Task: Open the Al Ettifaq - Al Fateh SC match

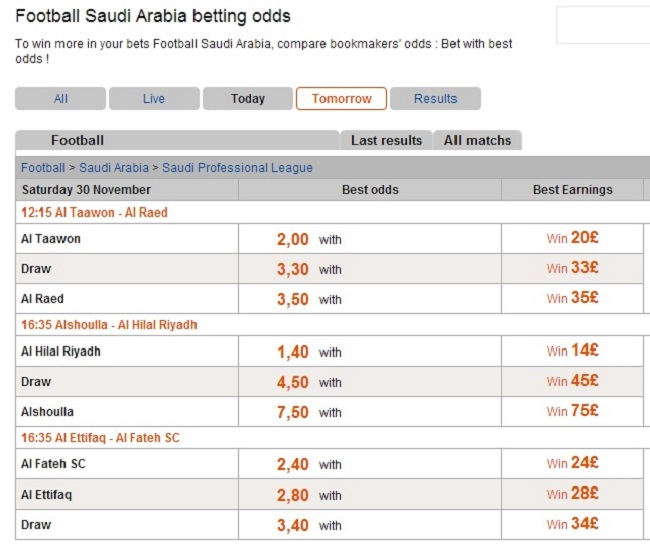Action: point(100,438)
